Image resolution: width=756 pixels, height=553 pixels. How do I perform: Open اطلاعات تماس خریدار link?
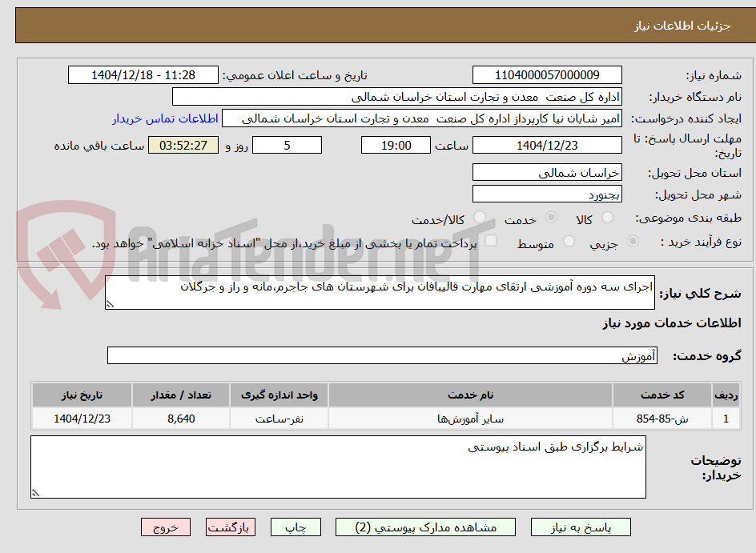[165, 118]
